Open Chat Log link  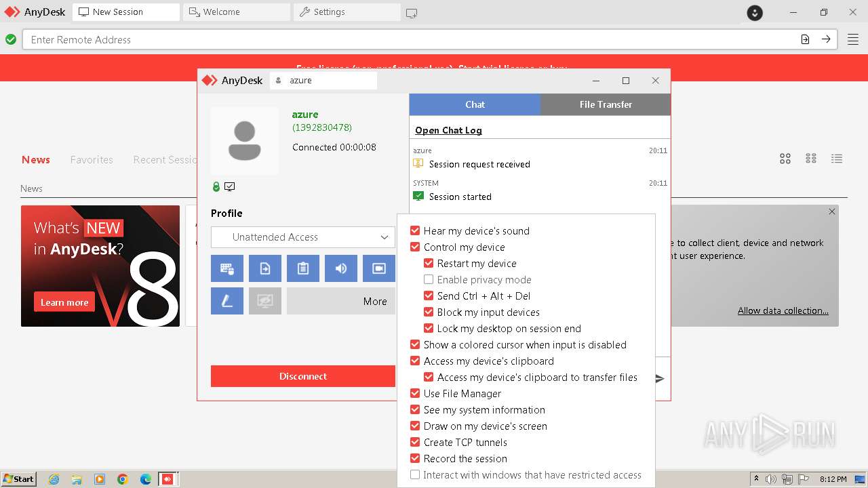pyautogui.click(x=448, y=130)
